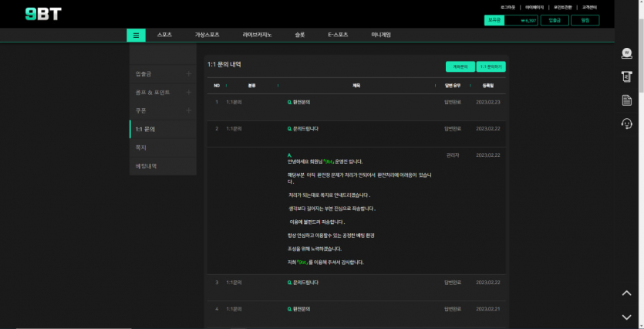Open the 라이브카지노 navigation tab
The image size is (644, 329).
click(x=257, y=35)
